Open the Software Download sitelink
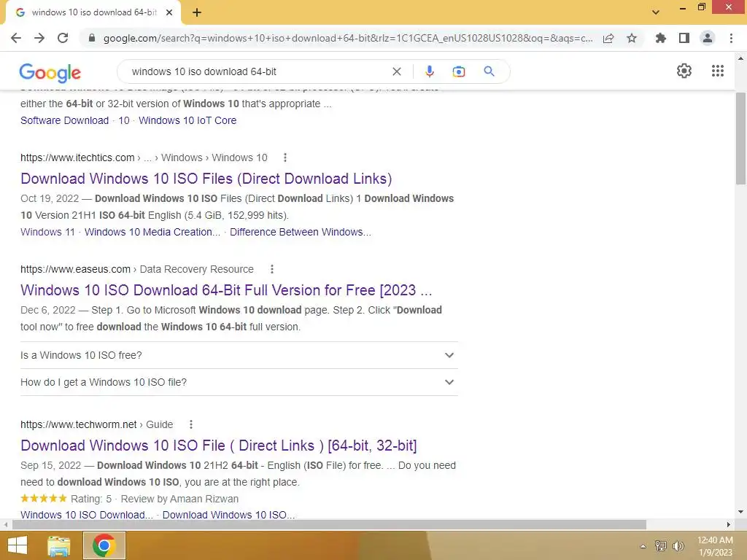747x560 pixels. click(65, 120)
